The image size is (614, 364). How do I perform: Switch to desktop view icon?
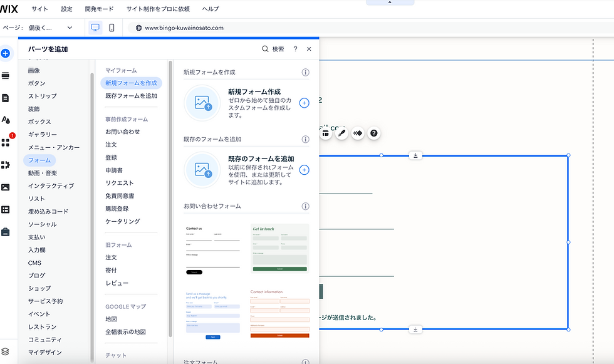(95, 28)
